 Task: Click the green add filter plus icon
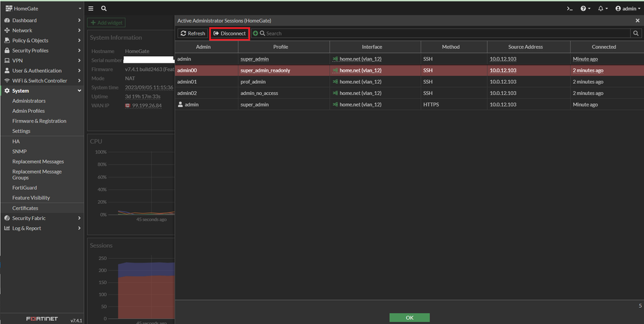[x=256, y=34]
